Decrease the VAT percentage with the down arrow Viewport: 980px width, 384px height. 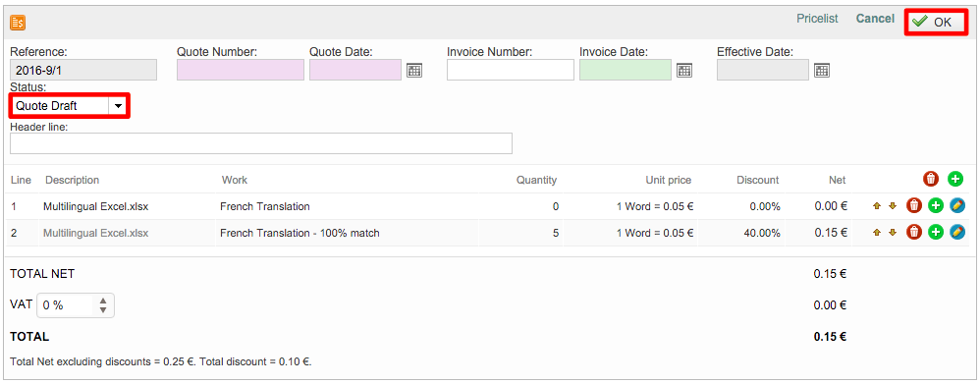pos(103,309)
